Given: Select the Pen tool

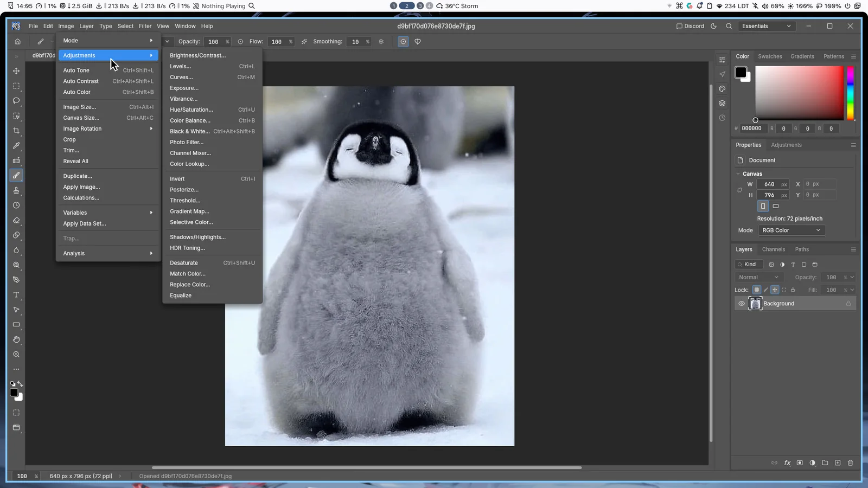Looking at the screenshot, I should 16,280.
